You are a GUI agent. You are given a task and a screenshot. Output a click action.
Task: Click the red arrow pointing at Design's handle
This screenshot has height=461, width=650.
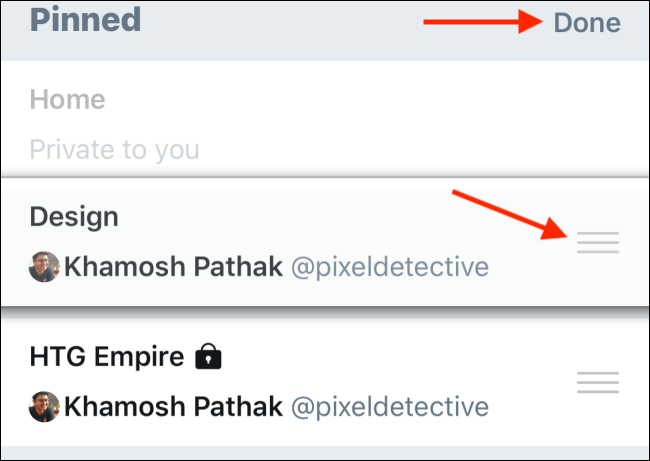click(x=504, y=214)
